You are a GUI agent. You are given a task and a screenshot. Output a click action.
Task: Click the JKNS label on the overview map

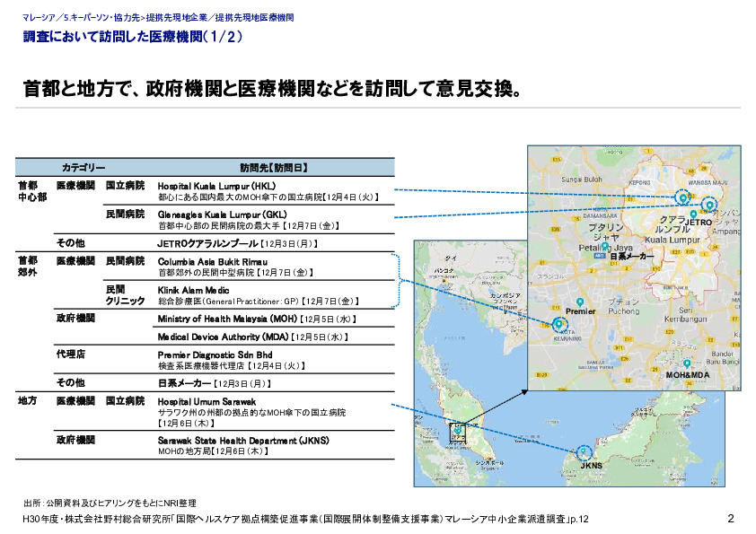pos(591,466)
